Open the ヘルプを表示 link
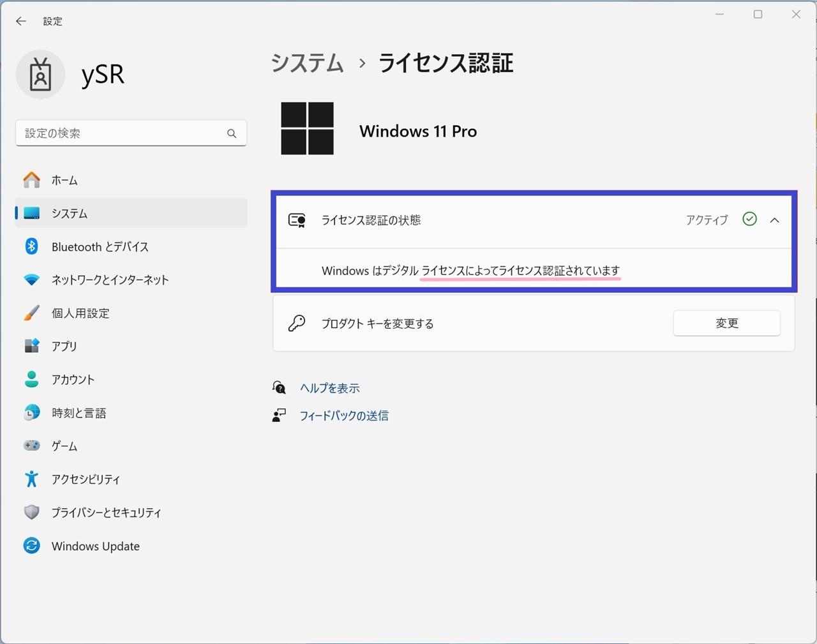The height and width of the screenshot is (644, 817). click(330, 388)
